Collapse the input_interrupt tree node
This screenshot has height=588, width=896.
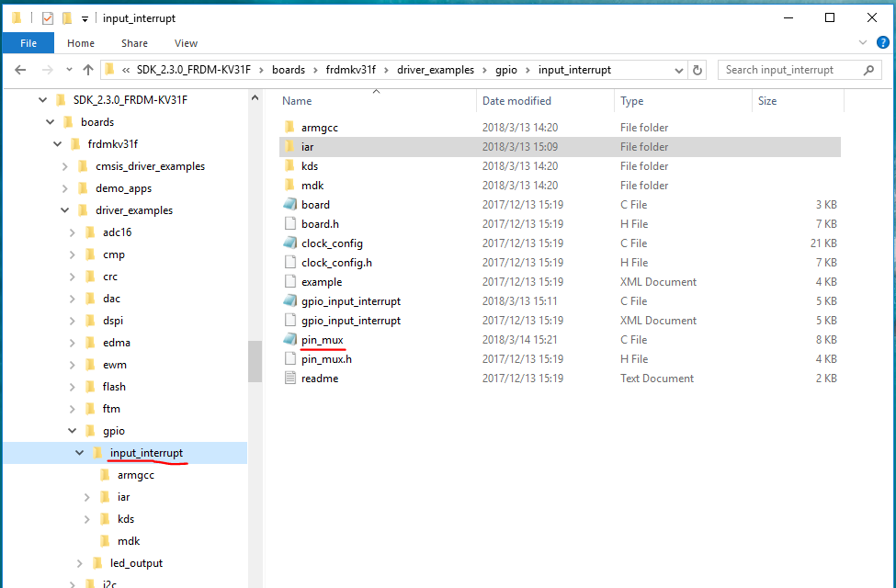[79, 453]
